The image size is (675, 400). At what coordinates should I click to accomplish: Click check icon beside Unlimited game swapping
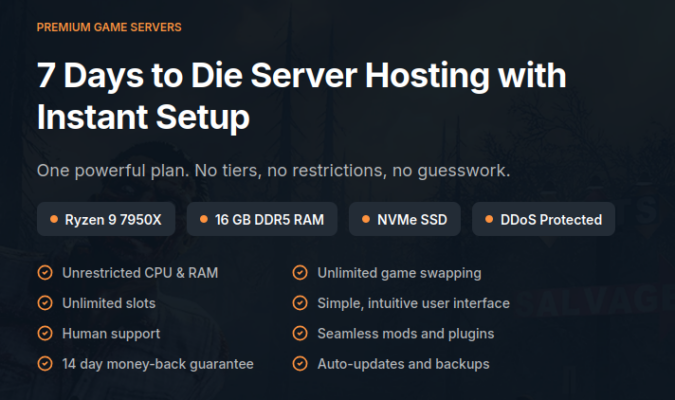(x=300, y=273)
